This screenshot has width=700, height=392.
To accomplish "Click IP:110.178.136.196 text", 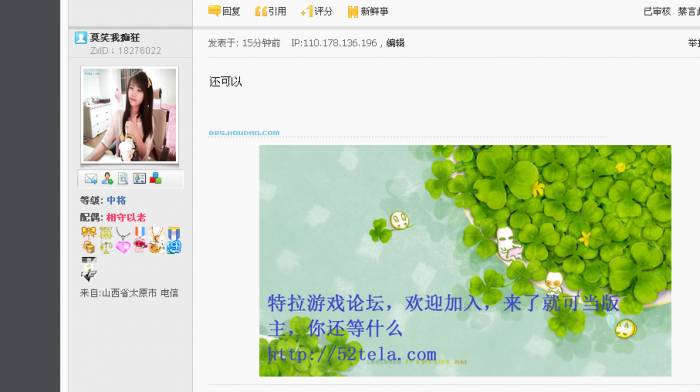I will point(334,43).
